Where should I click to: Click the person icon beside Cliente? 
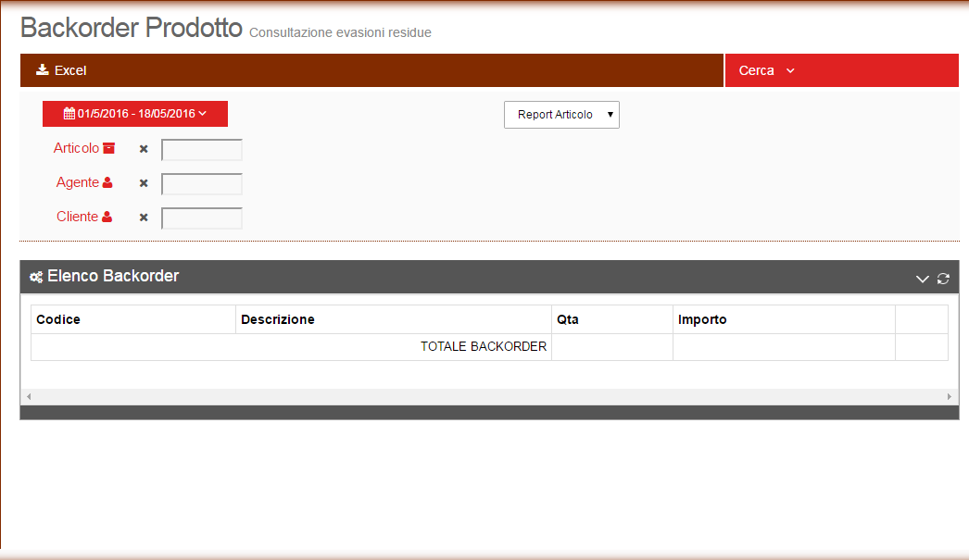point(107,218)
